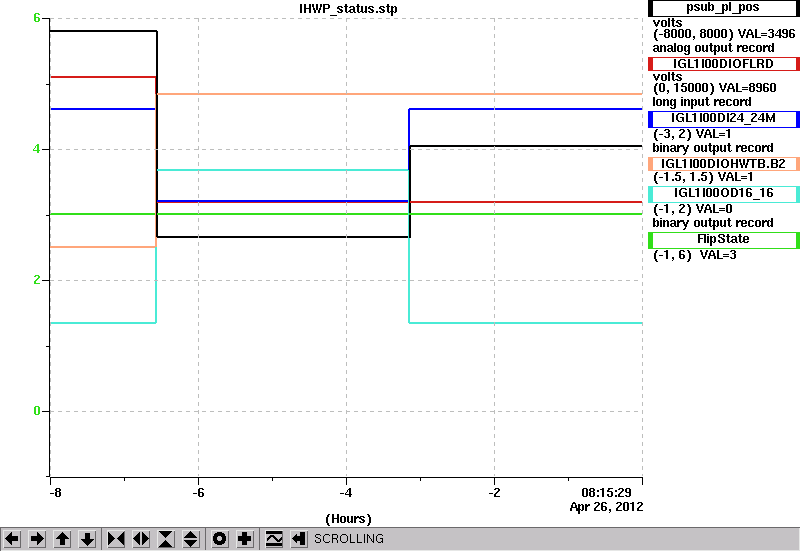Select the FlipState curve in the legend
Viewport: 800px width, 551px height.
point(723,239)
